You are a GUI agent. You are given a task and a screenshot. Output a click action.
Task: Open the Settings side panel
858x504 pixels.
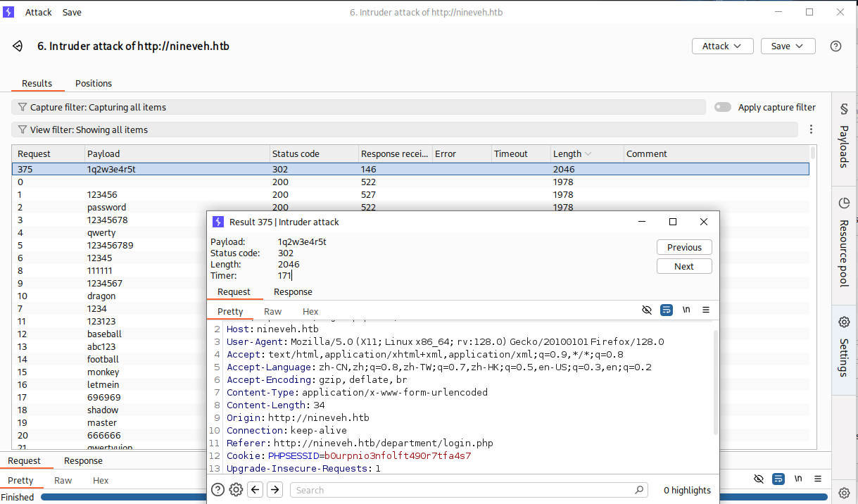(844, 349)
